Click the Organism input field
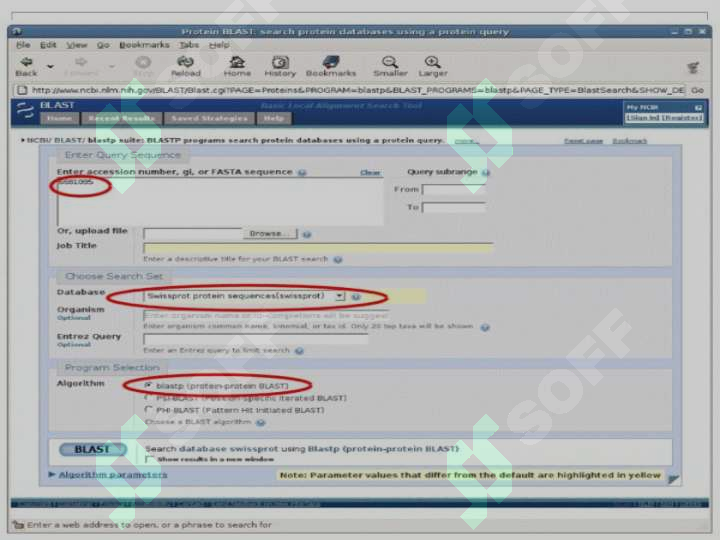 266,315
